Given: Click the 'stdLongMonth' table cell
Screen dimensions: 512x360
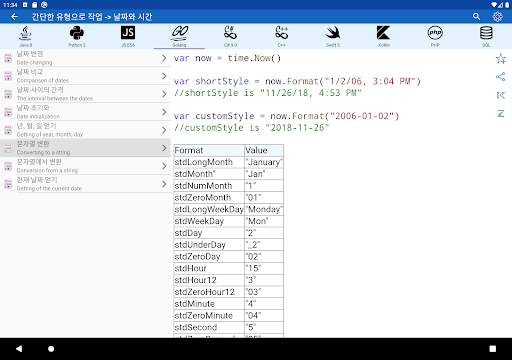Looking at the screenshot, I should (209, 162).
